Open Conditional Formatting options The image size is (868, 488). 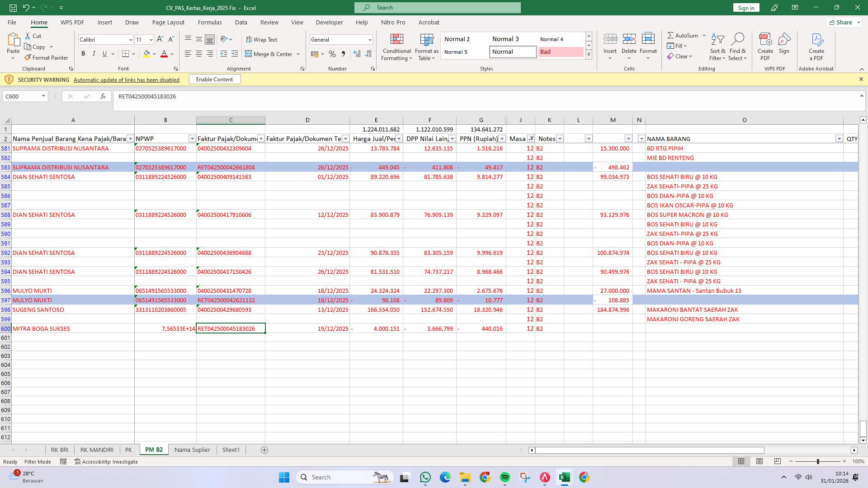[396, 47]
